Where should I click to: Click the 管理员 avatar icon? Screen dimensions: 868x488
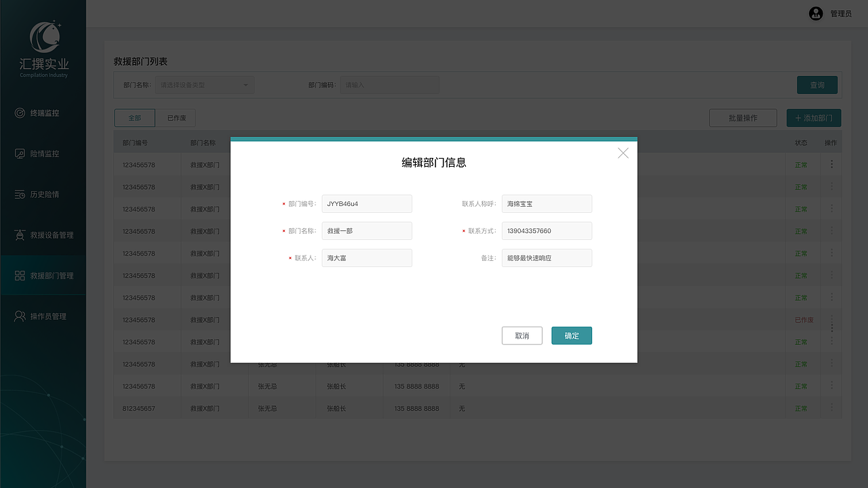tap(816, 14)
